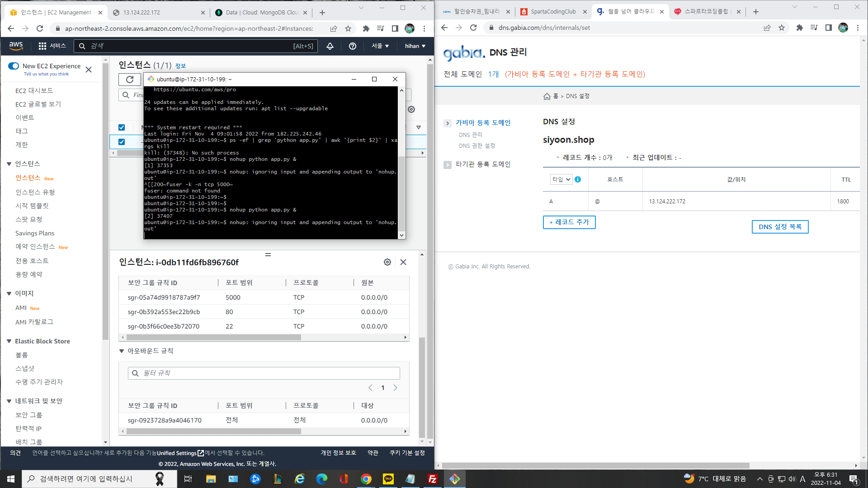Open instance table settings gear

[411, 109]
